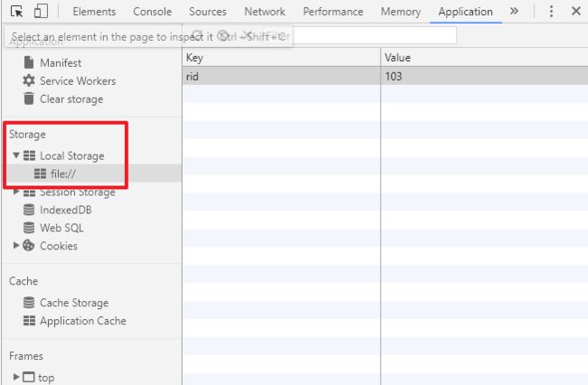Click the Cookies cookie icon

(x=29, y=245)
